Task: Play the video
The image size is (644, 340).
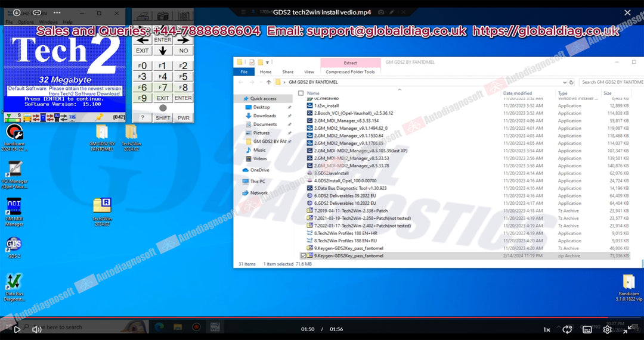Action: [x=17, y=329]
